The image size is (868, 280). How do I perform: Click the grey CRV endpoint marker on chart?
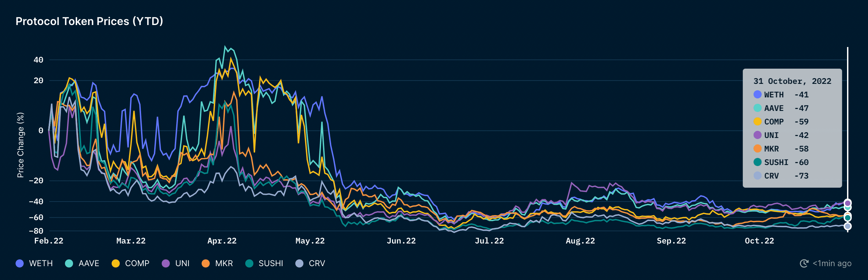[x=847, y=226]
